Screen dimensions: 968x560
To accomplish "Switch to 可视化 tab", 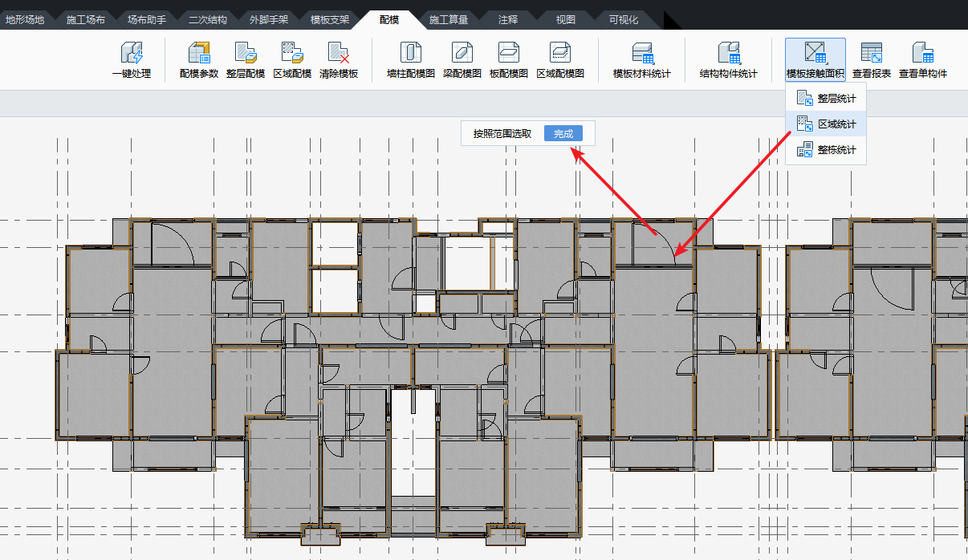I will tap(624, 19).
